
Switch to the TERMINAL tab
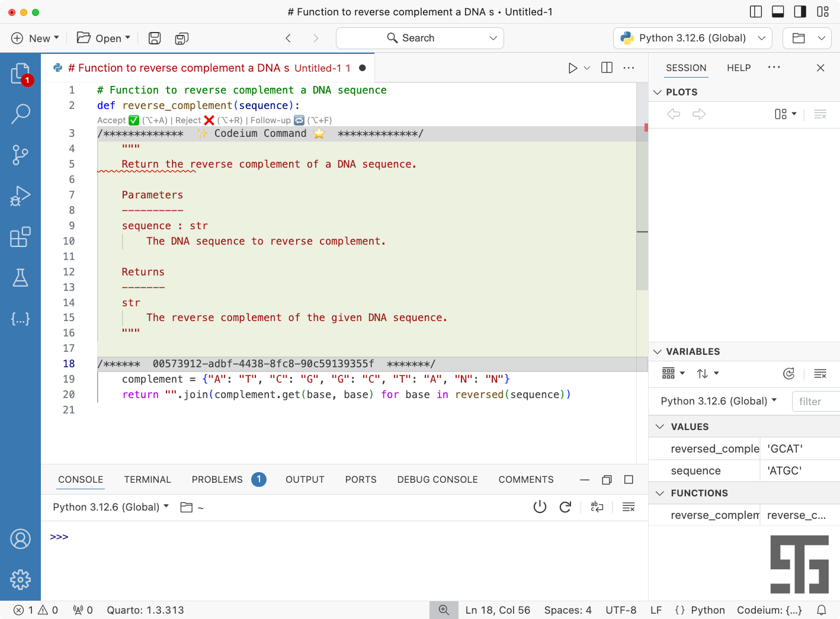click(x=148, y=480)
